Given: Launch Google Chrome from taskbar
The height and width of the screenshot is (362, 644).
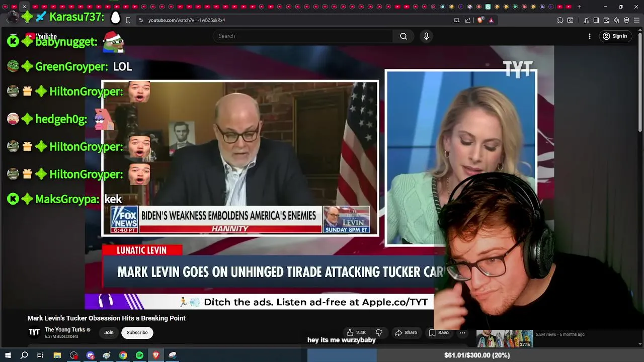Looking at the screenshot, I should click(123, 355).
